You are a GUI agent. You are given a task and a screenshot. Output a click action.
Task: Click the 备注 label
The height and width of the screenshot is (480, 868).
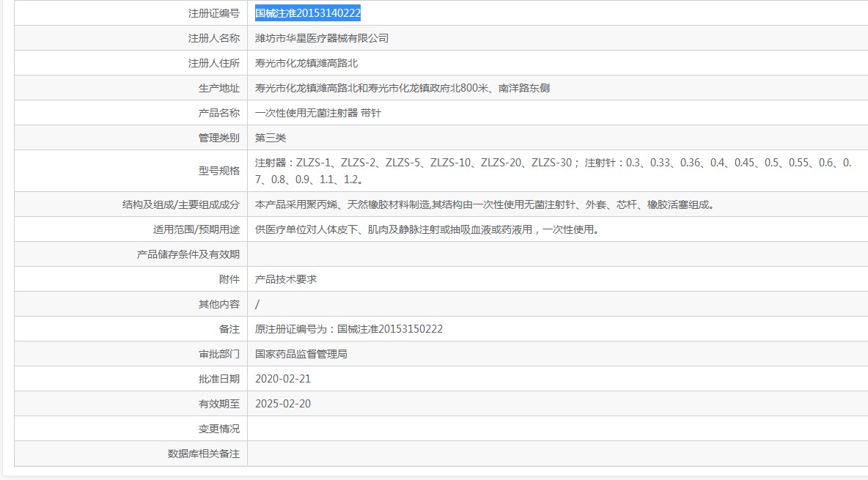coord(229,330)
